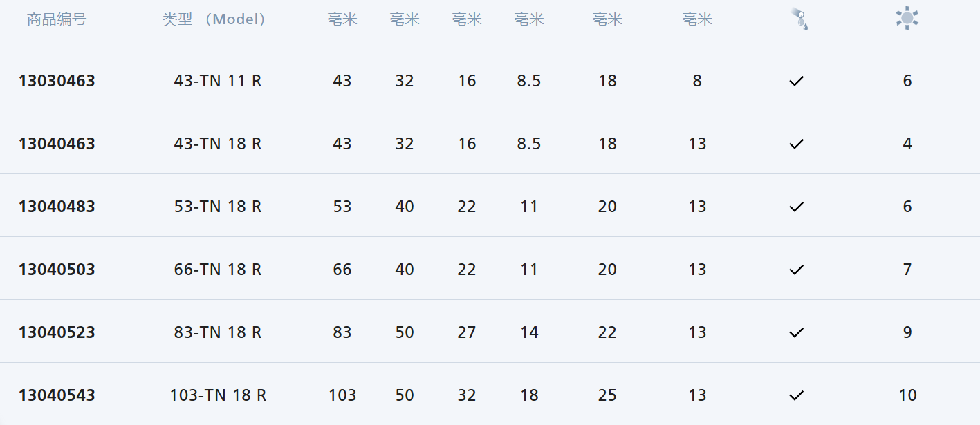The image size is (980, 425).
Task: Open product number 13040543
Action: click(57, 396)
